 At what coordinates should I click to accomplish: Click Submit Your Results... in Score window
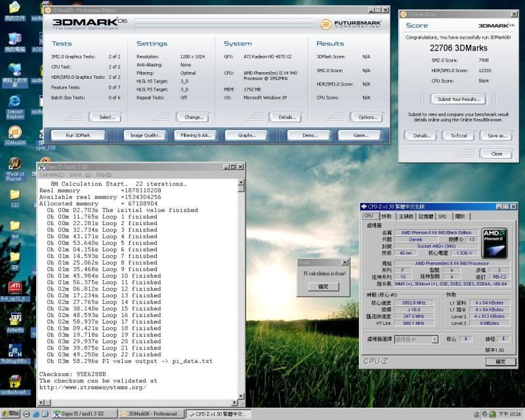[458, 99]
